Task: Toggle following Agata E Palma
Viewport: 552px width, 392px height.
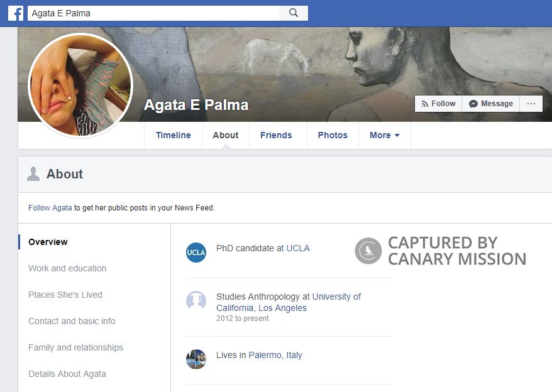Action: point(438,103)
